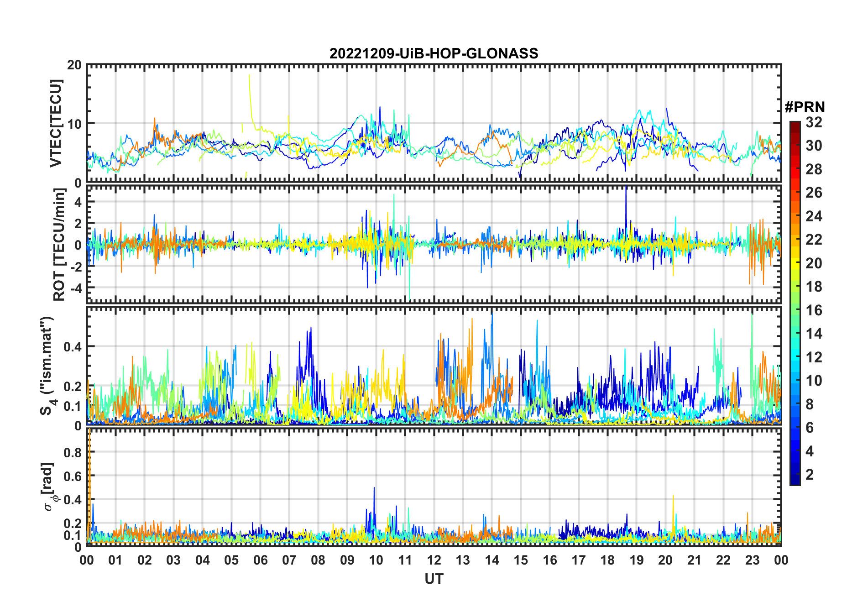Click the orange colorbar region near PRN 24

795,216
